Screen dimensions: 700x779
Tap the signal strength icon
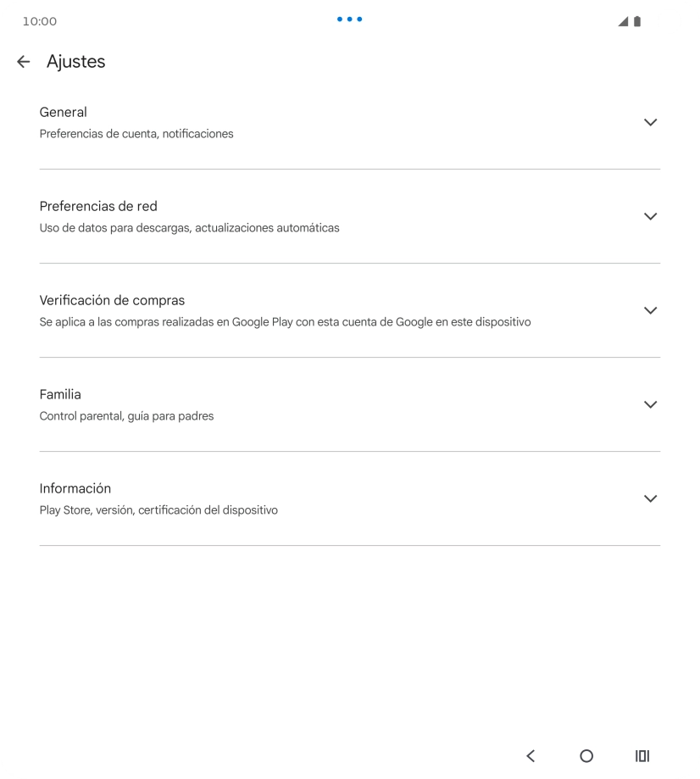pyautogui.click(x=623, y=21)
